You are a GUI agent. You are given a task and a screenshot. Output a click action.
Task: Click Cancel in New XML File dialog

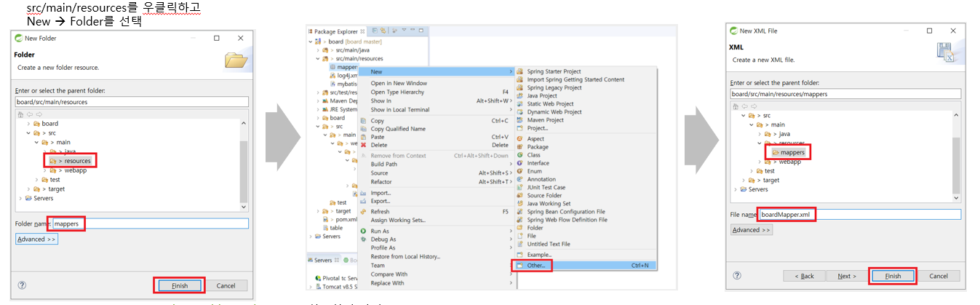940,276
